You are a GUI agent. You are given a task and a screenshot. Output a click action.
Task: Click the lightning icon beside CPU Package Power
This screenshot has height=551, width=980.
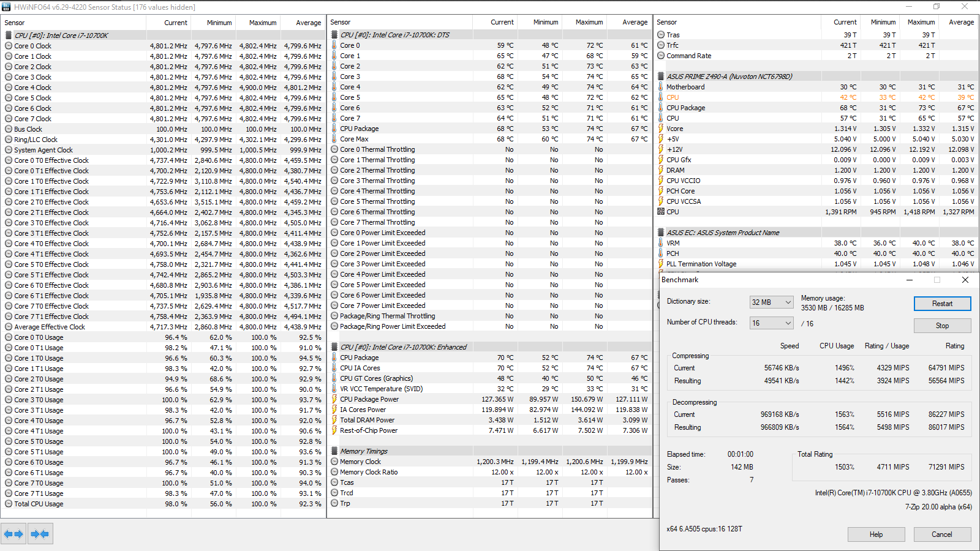click(x=334, y=399)
